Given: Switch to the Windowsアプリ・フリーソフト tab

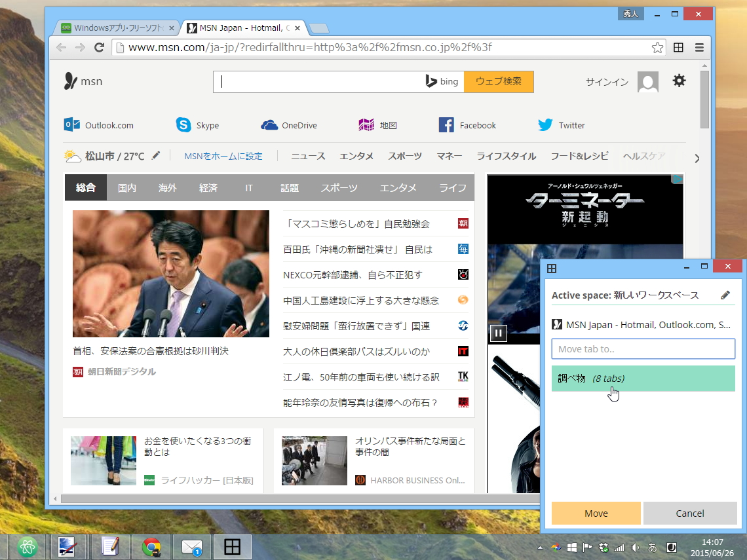Looking at the screenshot, I should 117,28.
